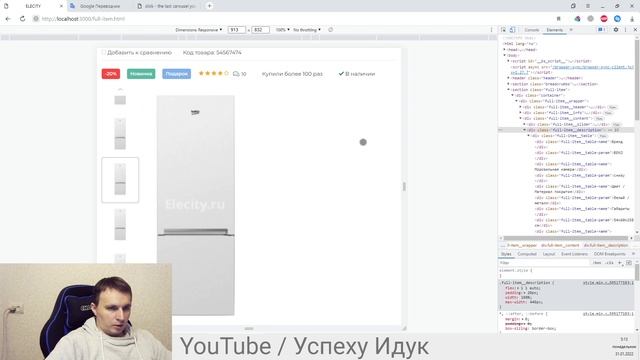Open the 100% zoom dropdown

282,30
